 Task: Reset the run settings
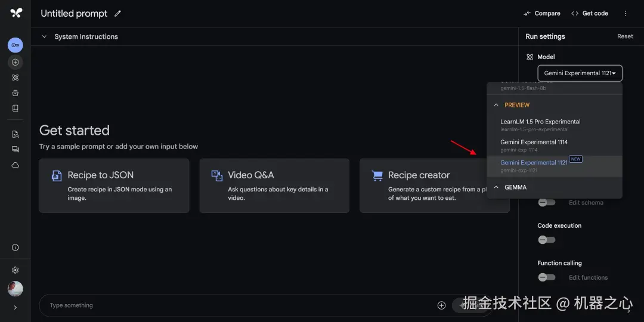coord(625,36)
